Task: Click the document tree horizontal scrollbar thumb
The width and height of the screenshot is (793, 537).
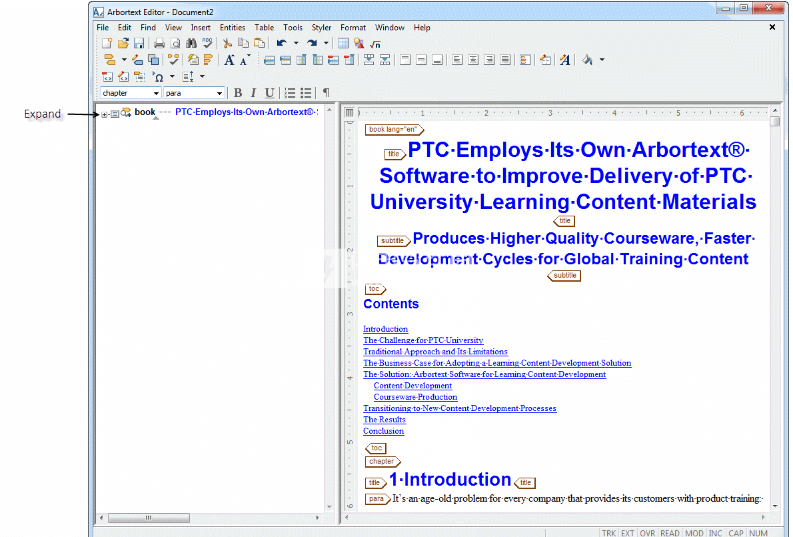Action: click(149, 518)
